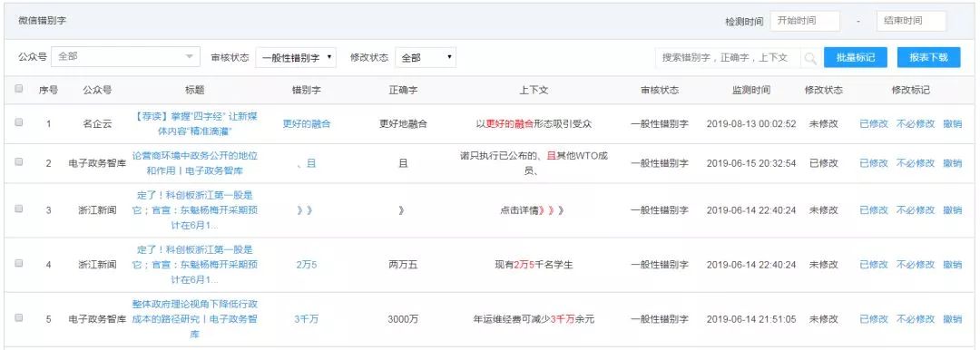Open the 公众号 全部 dropdown
The image size is (980, 350).
click(x=125, y=56)
